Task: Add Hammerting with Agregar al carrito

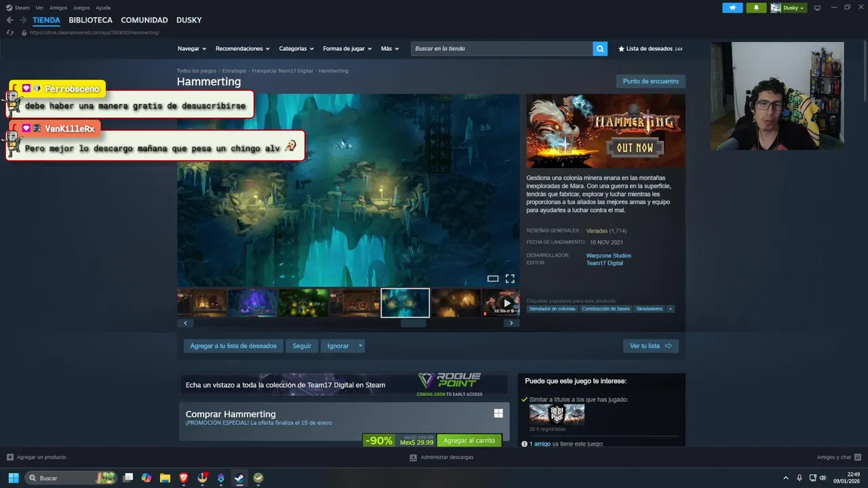Action: coord(469,441)
